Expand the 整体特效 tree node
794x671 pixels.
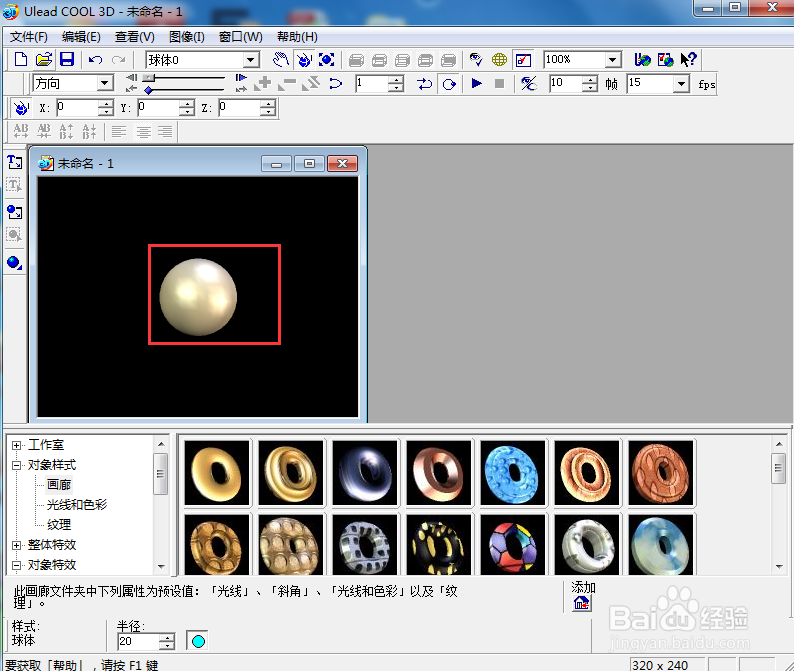click(17, 545)
